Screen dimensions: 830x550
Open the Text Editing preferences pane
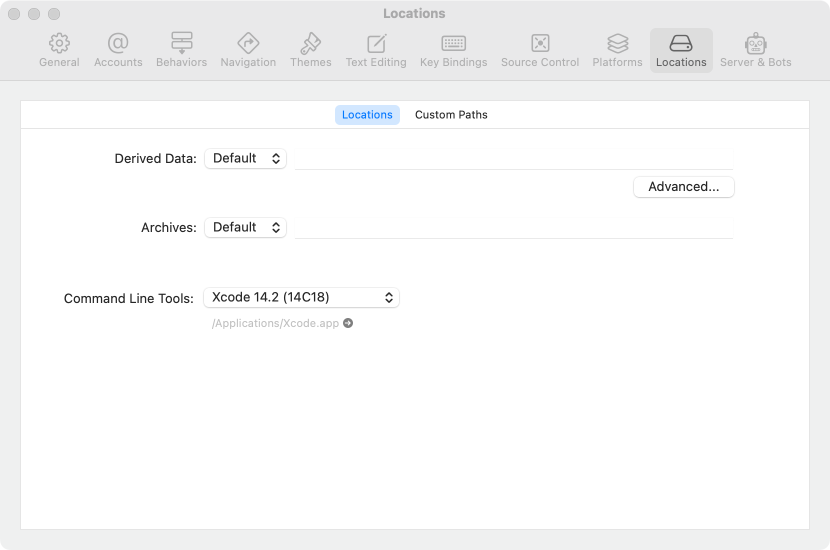tap(376, 50)
